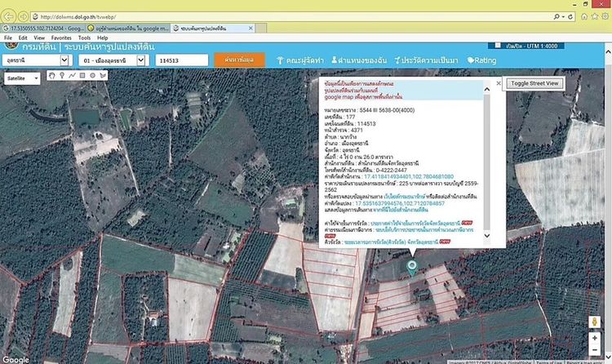Click the browser address bar URL
Screen dimensions: 612x364
[78, 17]
